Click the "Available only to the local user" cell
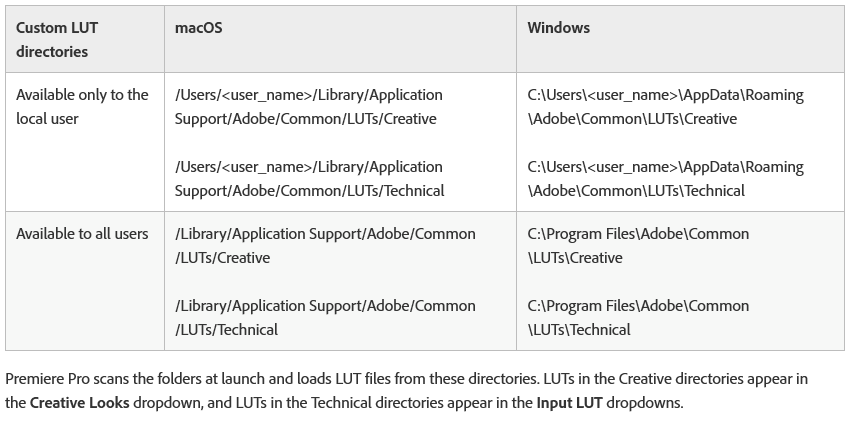The image size is (866, 426). point(82,106)
